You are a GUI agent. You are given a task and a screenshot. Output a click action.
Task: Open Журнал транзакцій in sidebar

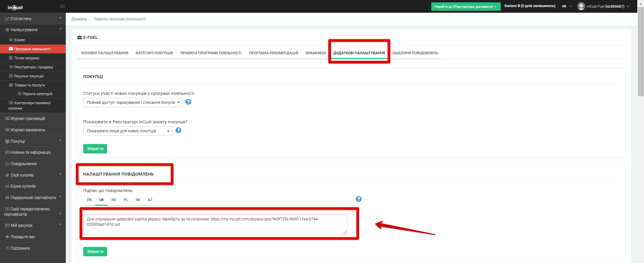[33, 119]
